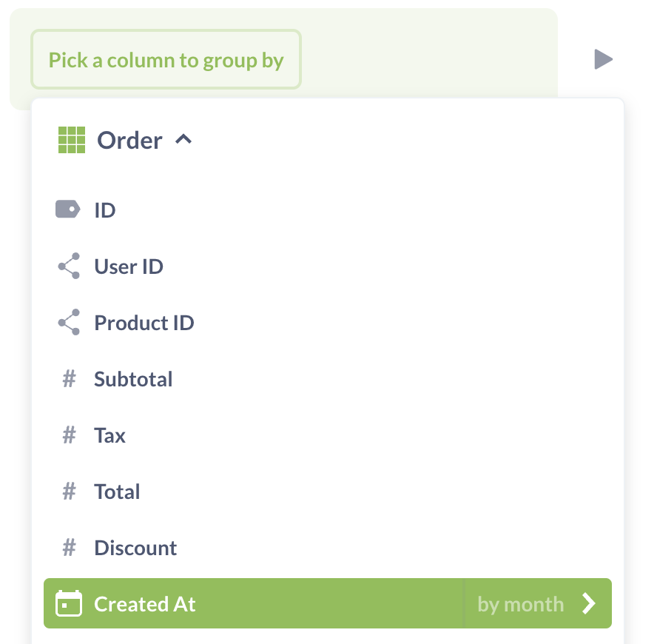
Task: Click the calendar icon beside Created At
Action: pyautogui.click(x=69, y=603)
